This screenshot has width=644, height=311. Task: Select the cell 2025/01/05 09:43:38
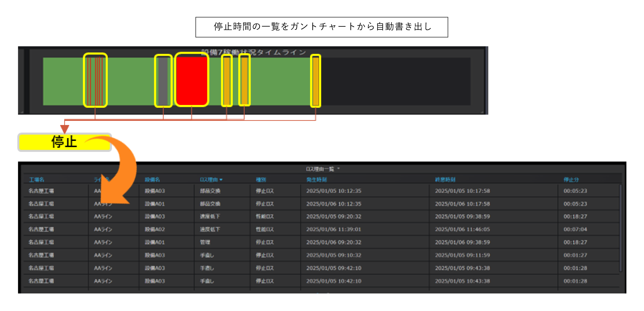pyautogui.click(x=462, y=268)
